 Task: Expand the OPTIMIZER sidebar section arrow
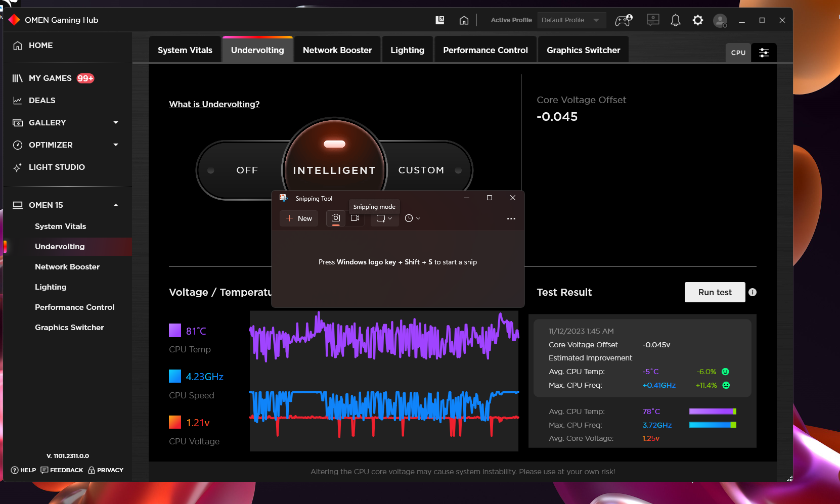pos(116,145)
